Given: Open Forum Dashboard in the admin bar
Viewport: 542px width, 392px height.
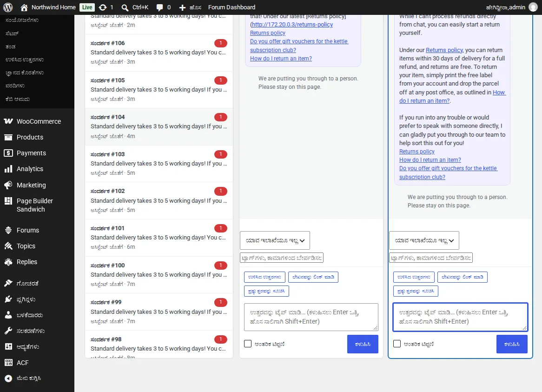Looking at the screenshot, I should pyautogui.click(x=231, y=7).
